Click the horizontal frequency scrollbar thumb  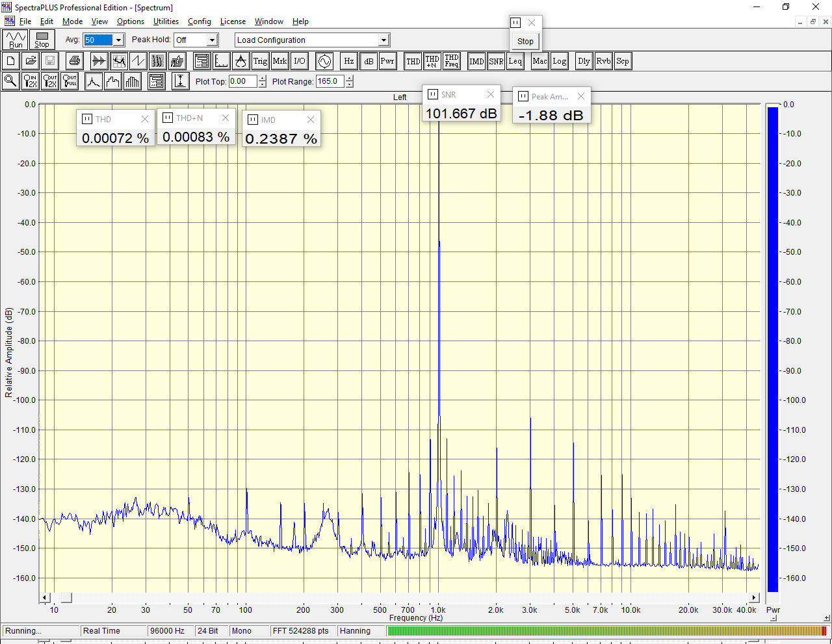66,598
